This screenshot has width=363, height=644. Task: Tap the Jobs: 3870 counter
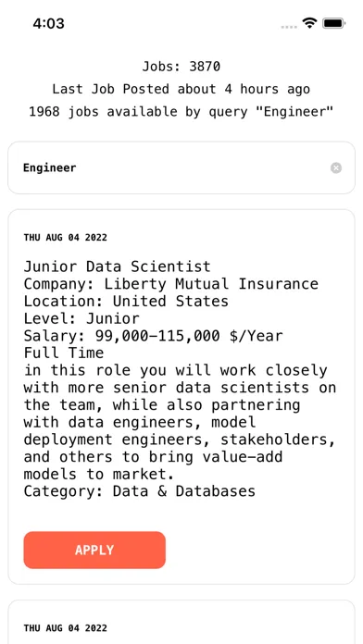pyautogui.click(x=181, y=66)
